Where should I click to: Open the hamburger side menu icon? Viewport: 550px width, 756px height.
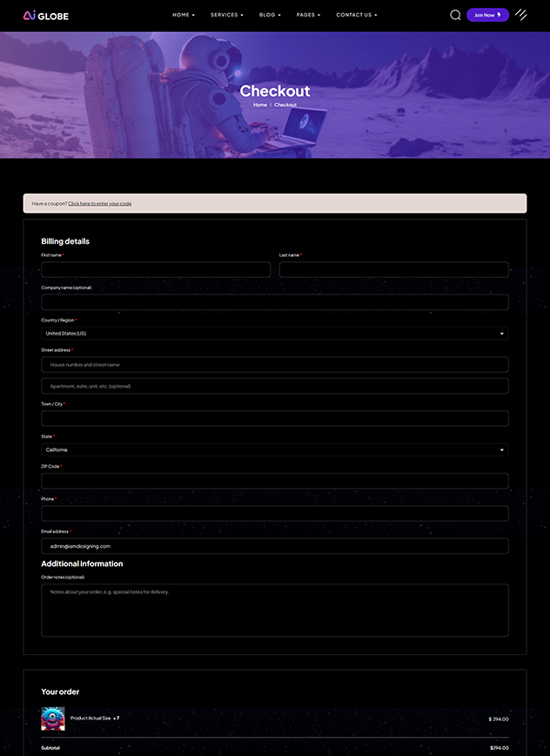click(x=521, y=15)
